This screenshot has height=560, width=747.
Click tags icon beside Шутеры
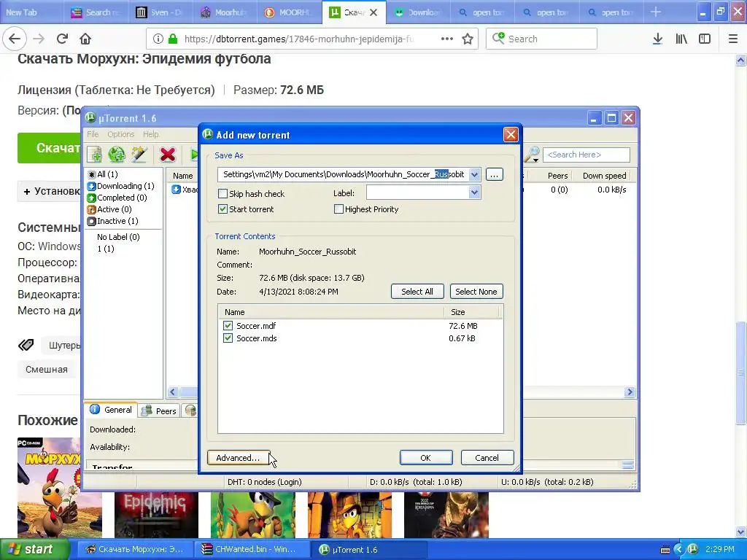26,345
